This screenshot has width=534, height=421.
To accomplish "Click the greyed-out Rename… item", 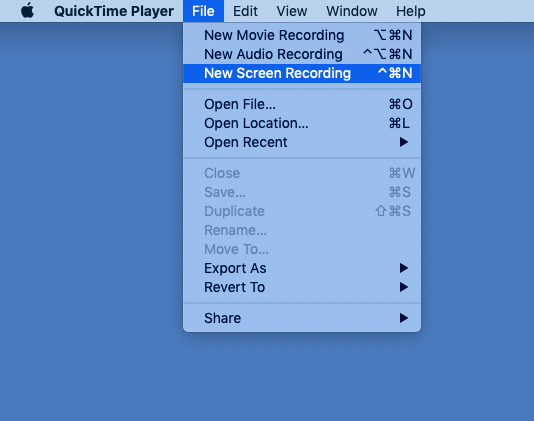I will tap(302, 231).
